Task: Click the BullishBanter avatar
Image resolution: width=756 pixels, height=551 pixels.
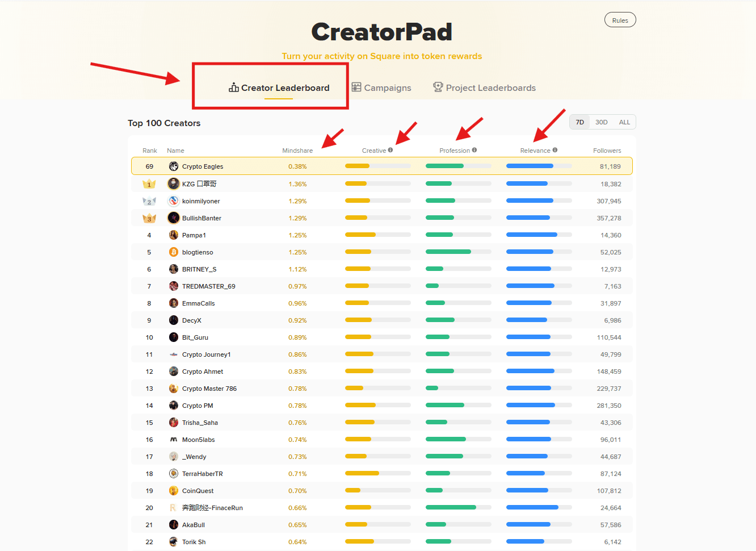Action: (x=174, y=218)
